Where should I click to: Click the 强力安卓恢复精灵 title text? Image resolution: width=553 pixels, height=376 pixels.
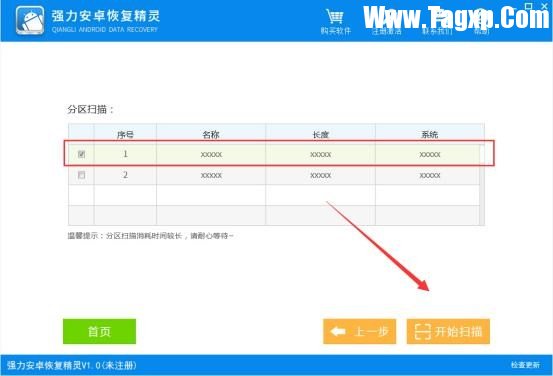tap(106, 16)
